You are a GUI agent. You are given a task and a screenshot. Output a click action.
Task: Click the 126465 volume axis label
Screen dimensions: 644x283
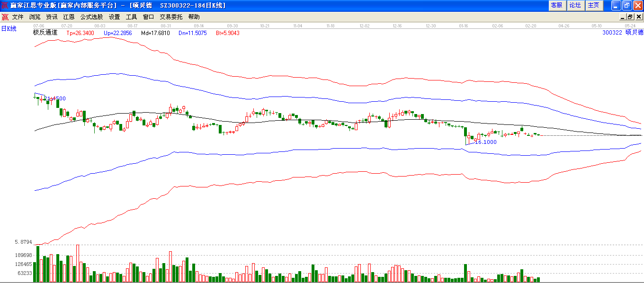point(23,264)
